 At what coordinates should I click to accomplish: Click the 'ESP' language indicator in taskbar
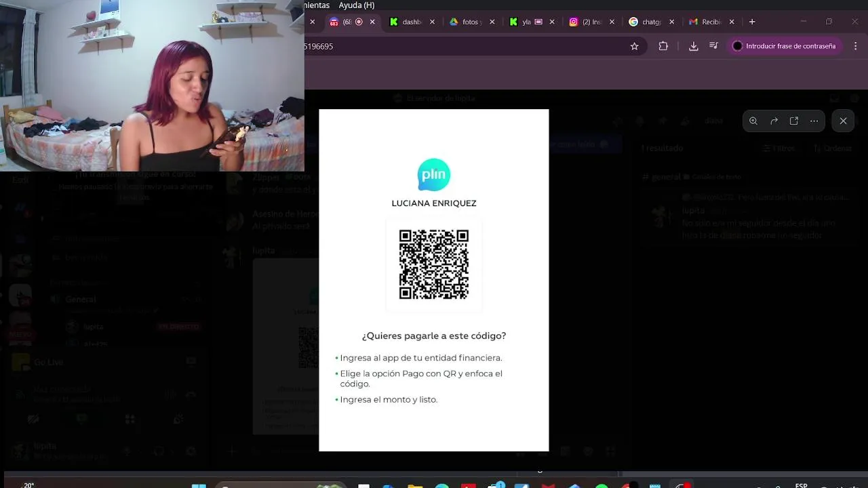coord(801,485)
